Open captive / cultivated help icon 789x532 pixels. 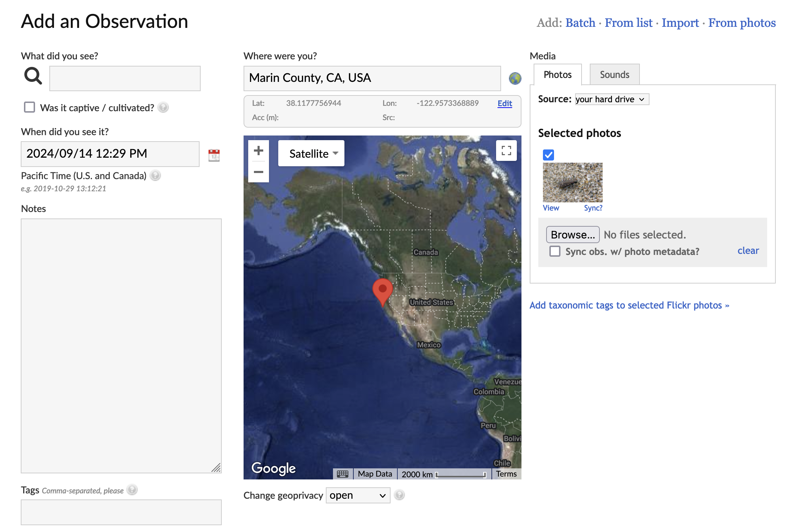(x=163, y=108)
